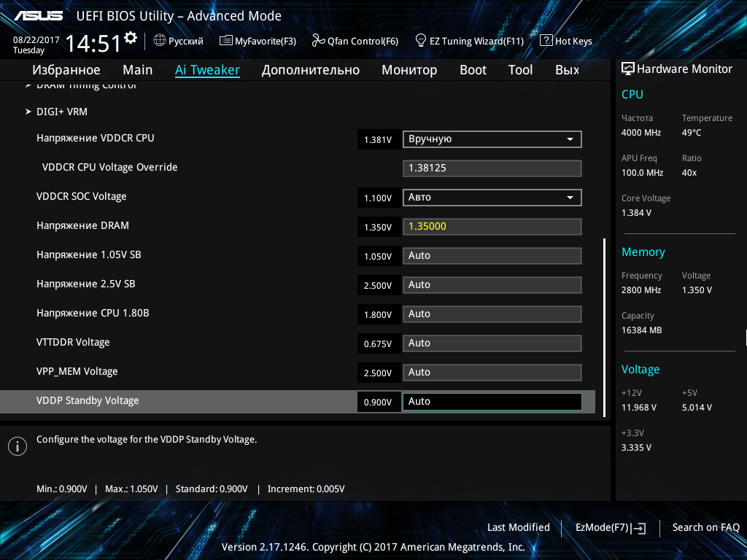This screenshot has height=560, width=747.
Task: Open the Выход tab
Action: tap(567, 70)
